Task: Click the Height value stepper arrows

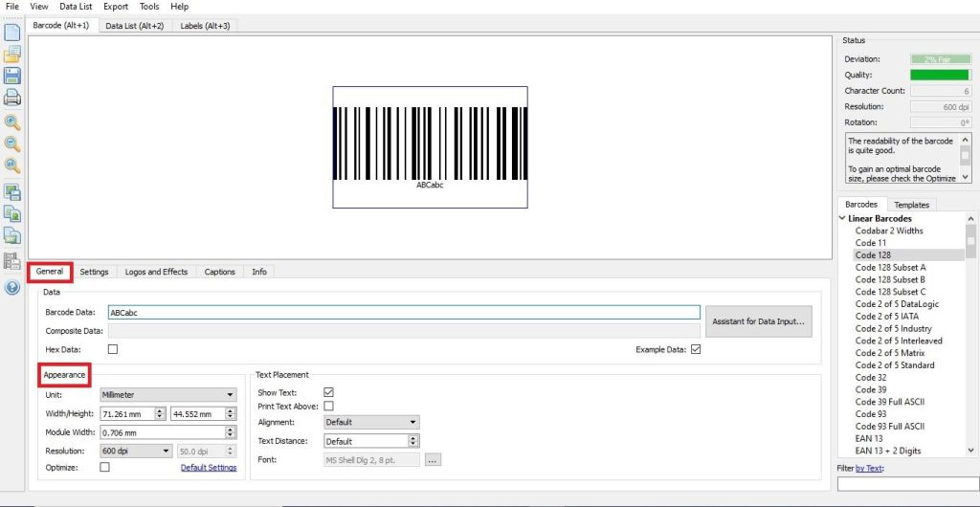Action: [231, 413]
